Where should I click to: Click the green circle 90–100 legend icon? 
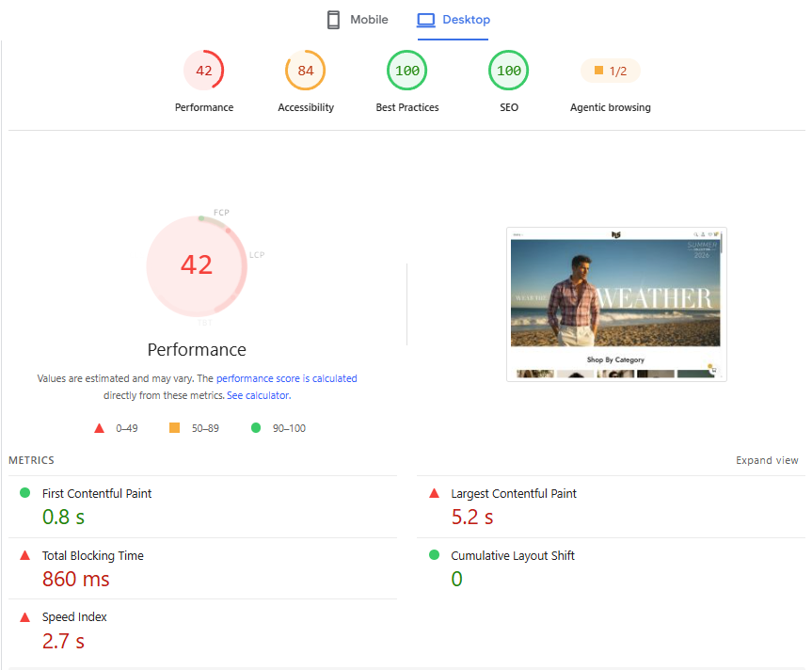pos(256,427)
